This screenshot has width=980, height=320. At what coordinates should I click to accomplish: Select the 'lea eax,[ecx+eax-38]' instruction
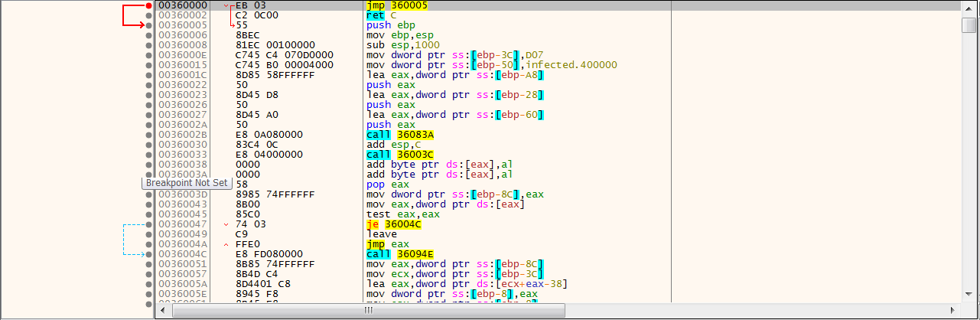click(467, 284)
